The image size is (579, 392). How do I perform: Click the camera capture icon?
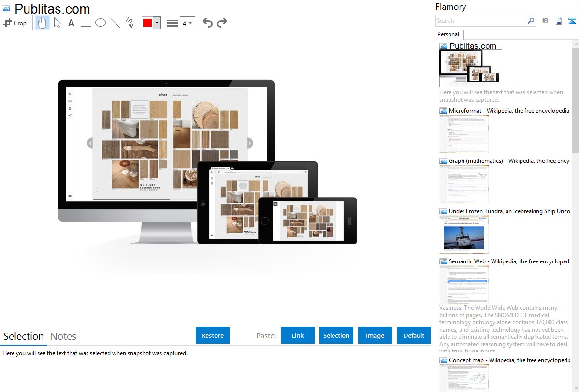point(545,21)
